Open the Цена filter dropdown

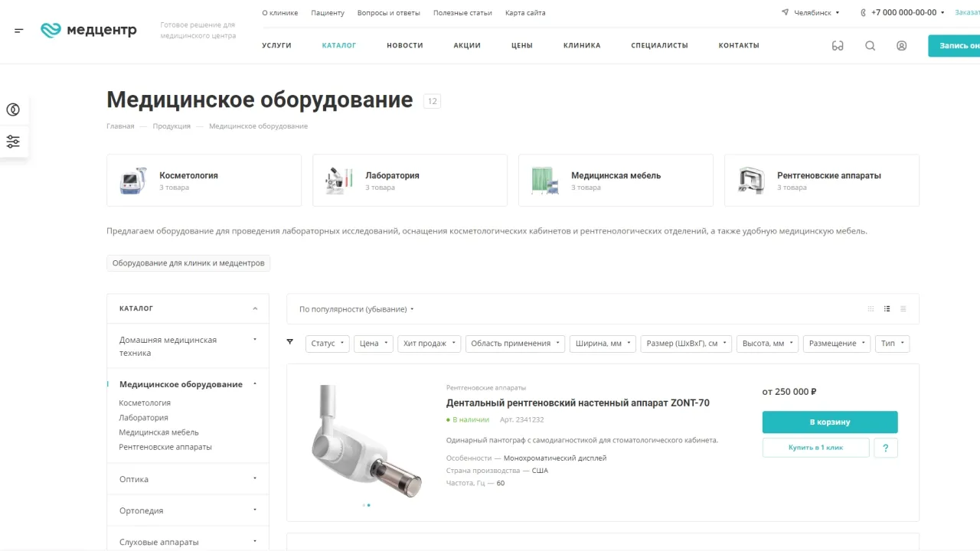point(374,344)
